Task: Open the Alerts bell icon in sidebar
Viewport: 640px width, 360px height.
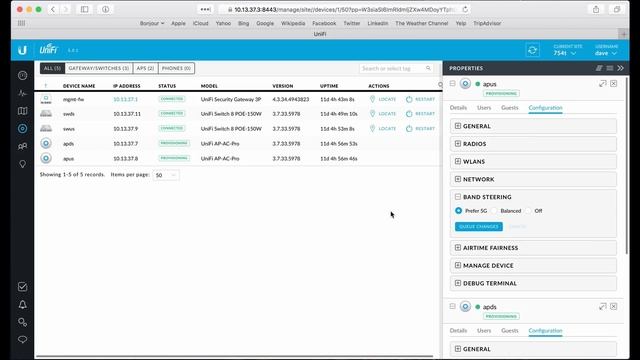Action: click(22, 304)
